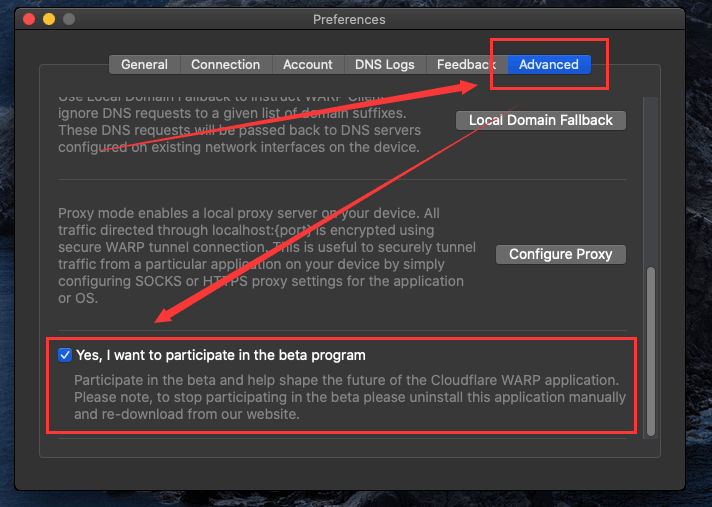The image size is (712, 507).
Task: Open the Feedback tab
Action: coord(464,64)
